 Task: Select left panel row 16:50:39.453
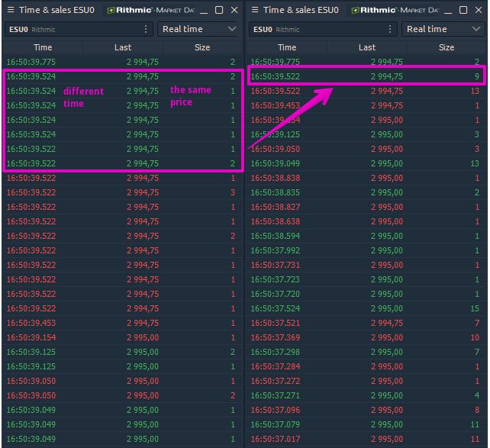[x=122, y=323]
